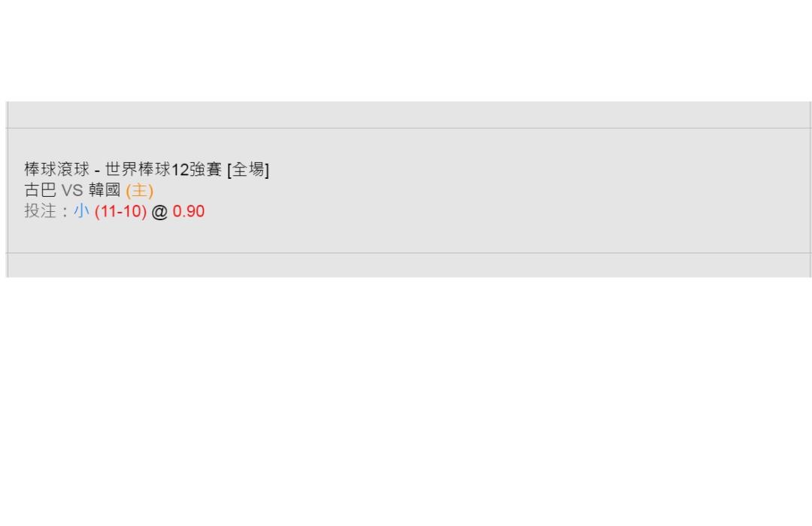Click the 棒球滾球 sport label
This screenshot has height=526, width=812.
(57, 169)
